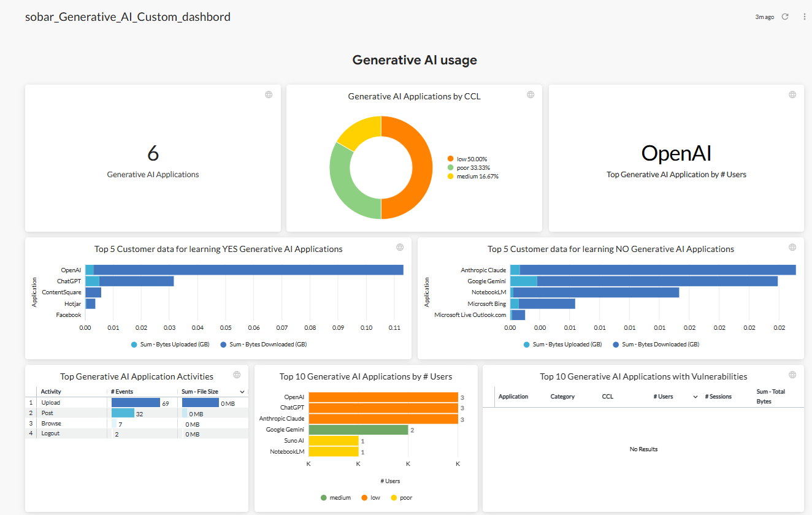Screen dimensions: 812x515
Task: Sort Activities table by # Events header
Action: pos(122,392)
